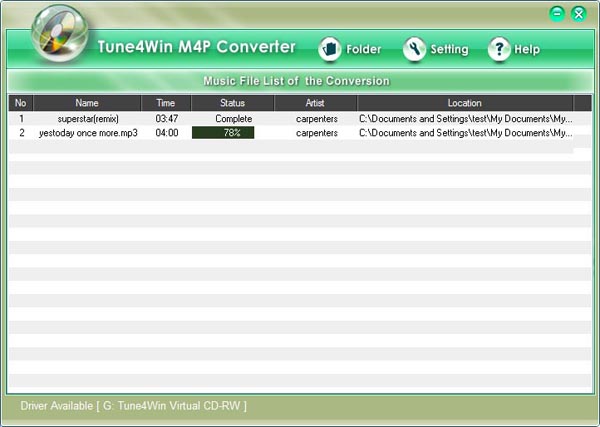Click carpenters artist in superstar(remix) row
Image resolution: width=600 pixels, height=427 pixels.
pos(316,119)
